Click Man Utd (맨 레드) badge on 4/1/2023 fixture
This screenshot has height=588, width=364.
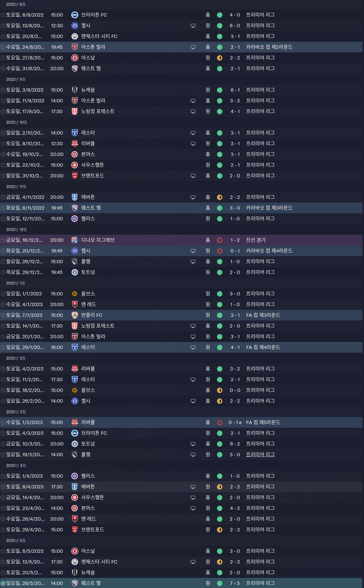point(74,304)
